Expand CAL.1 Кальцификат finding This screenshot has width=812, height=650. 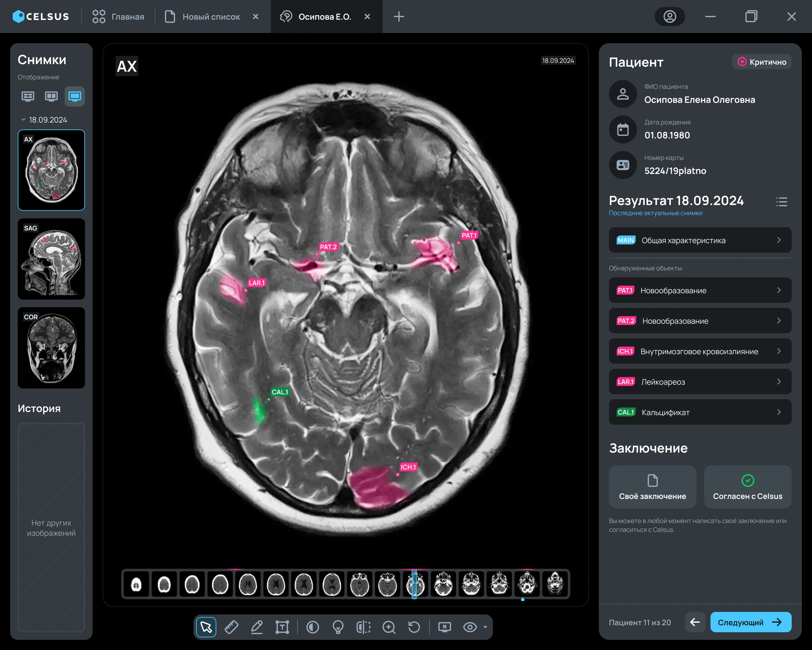(x=700, y=412)
